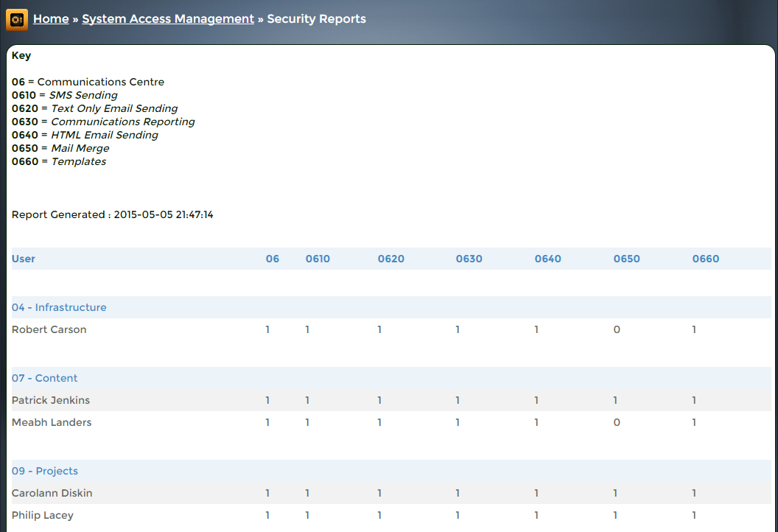Click on Philip Lacey's name
This screenshot has width=778, height=532.
(43, 515)
